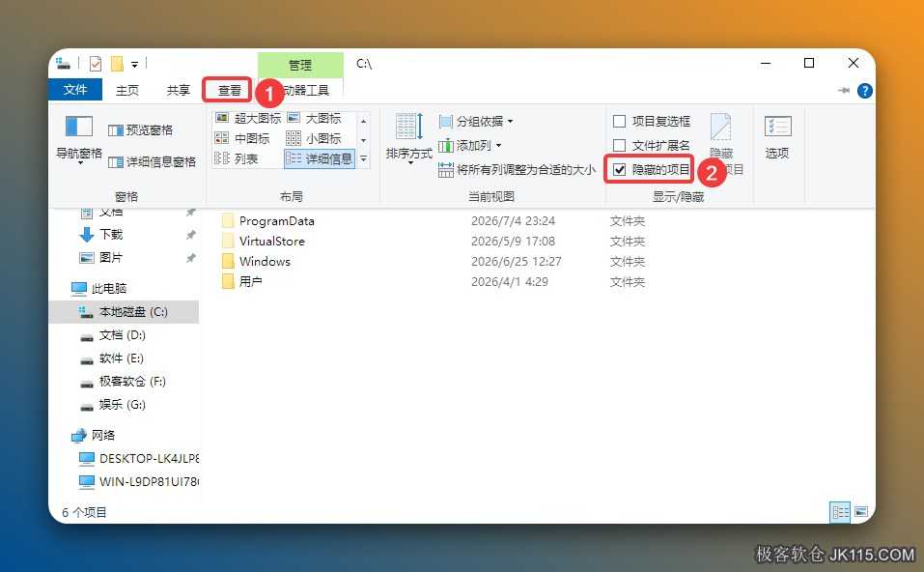This screenshot has height=572, width=924.
Task: Click the 2026/6/25 12:27 date cell
Action: pyautogui.click(x=517, y=261)
